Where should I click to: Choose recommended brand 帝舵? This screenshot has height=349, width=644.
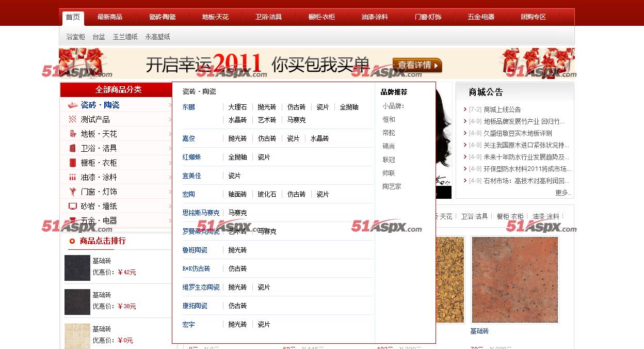pyautogui.click(x=389, y=133)
